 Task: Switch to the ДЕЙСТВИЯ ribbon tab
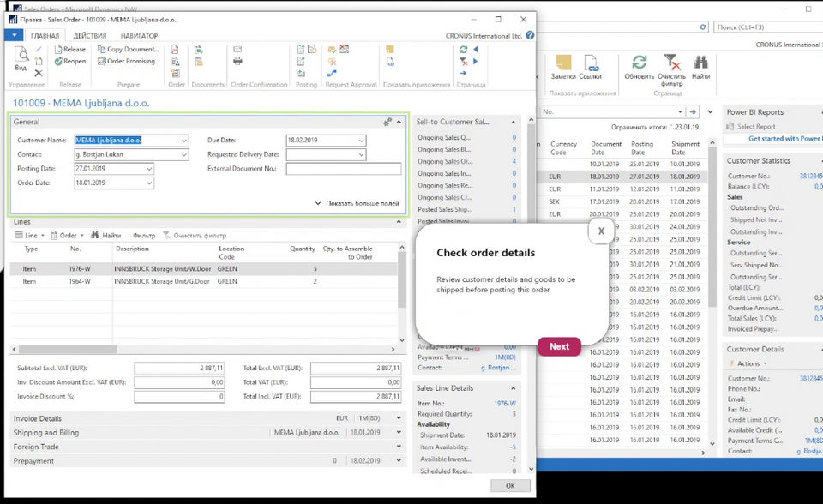(90, 36)
